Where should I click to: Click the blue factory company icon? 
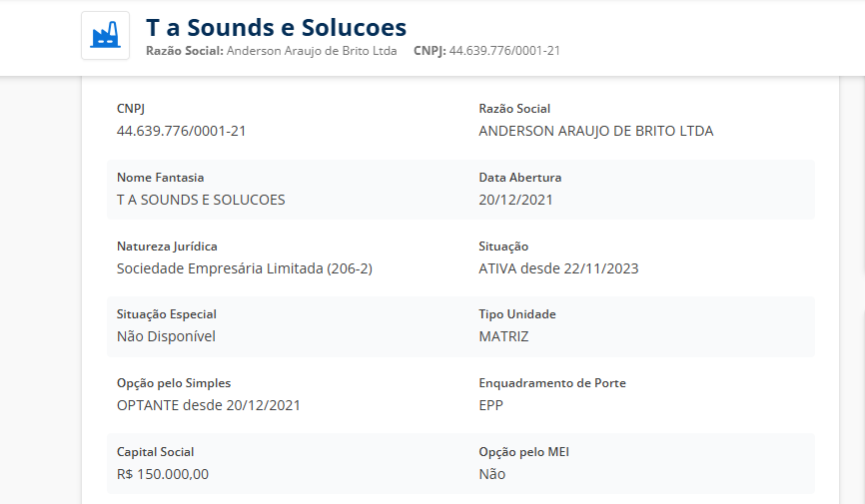[105, 36]
